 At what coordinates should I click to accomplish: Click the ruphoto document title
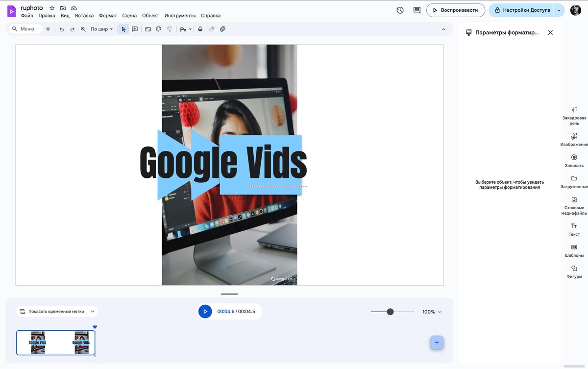point(32,8)
